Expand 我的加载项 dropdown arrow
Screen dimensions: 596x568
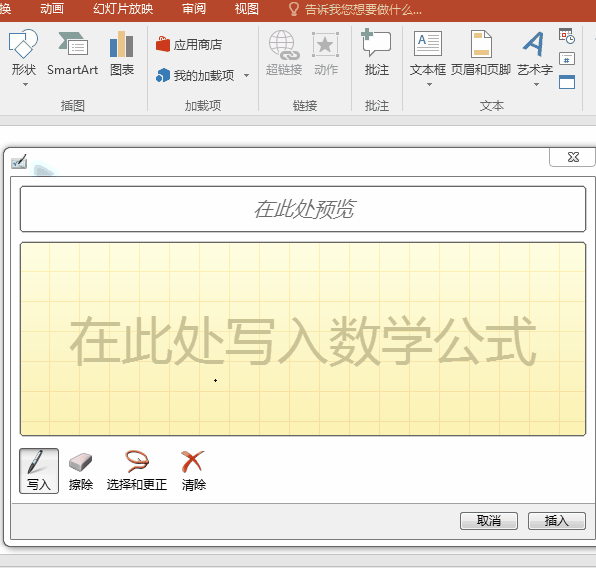tap(246, 75)
